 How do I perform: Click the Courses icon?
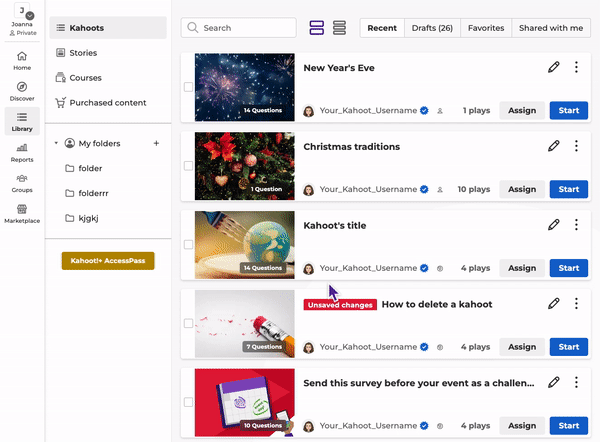[x=60, y=78]
